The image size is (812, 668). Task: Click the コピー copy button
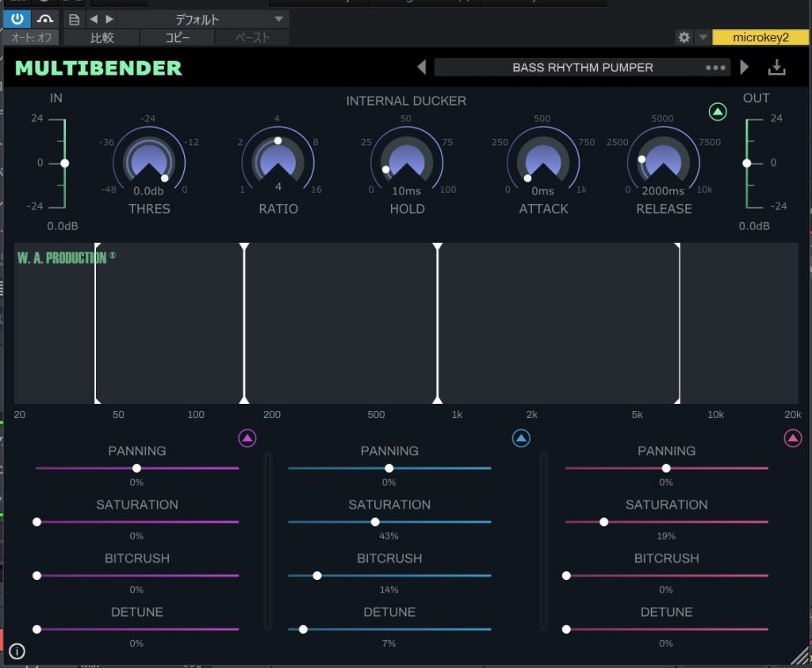click(177, 37)
